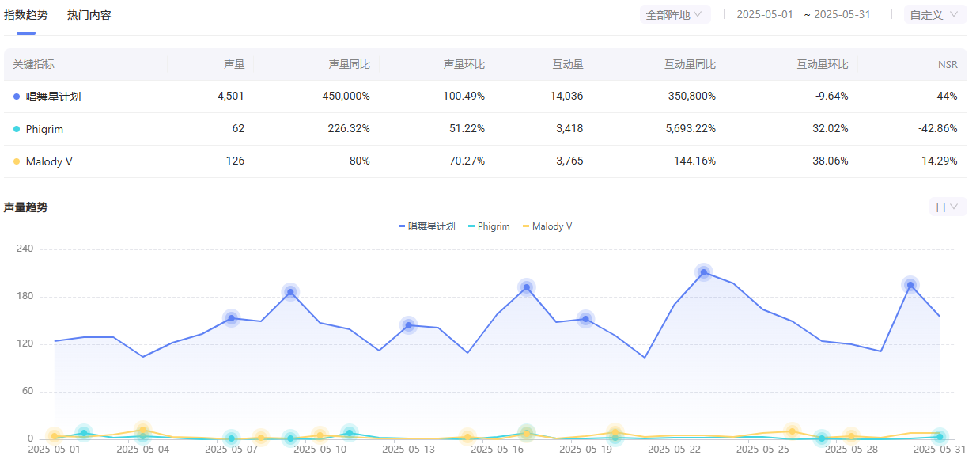Click the 2025-05-16 x-axis label
Screen dimensions: 980x463
tap(497, 449)
